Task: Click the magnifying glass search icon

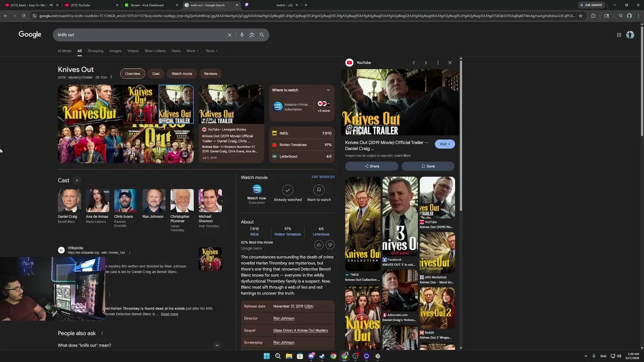Action: 262,35
